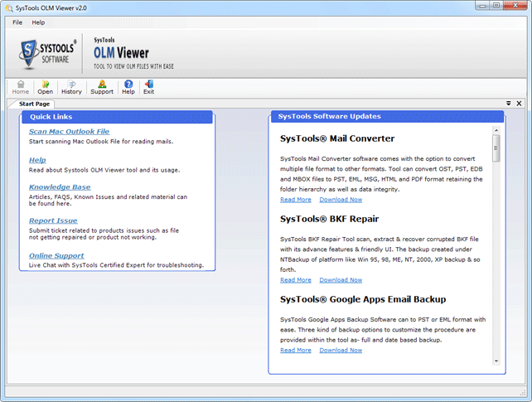Viewport: 532px width, 402px height.
Task: Minimize the OLM Viewer window
Action: point(482,6)
